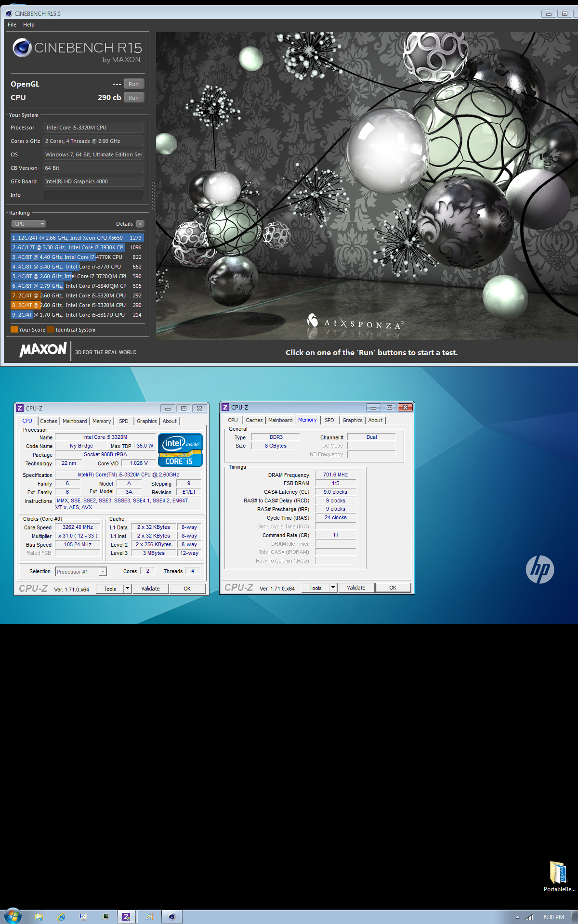Open the File menu in Cinebench
Screen dimensions: 578x924
coord(12,25)
